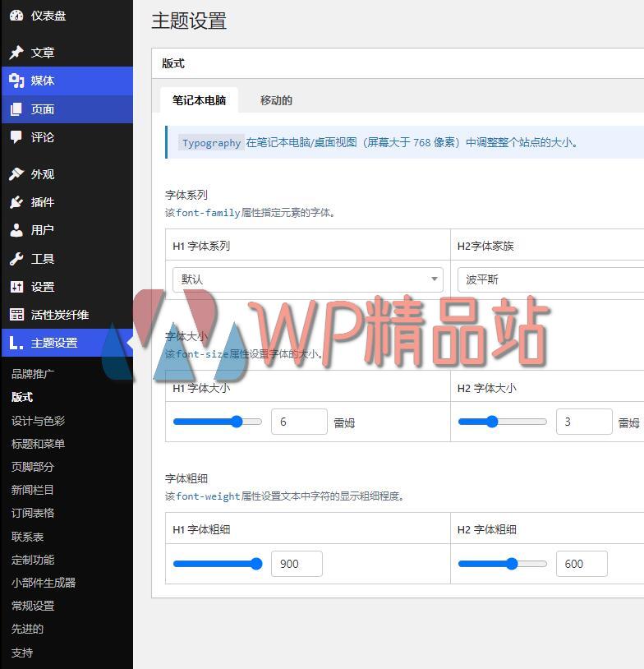Open the 设计与色彩 submenu link
The image size is (644, 669).
pos(38,420)
